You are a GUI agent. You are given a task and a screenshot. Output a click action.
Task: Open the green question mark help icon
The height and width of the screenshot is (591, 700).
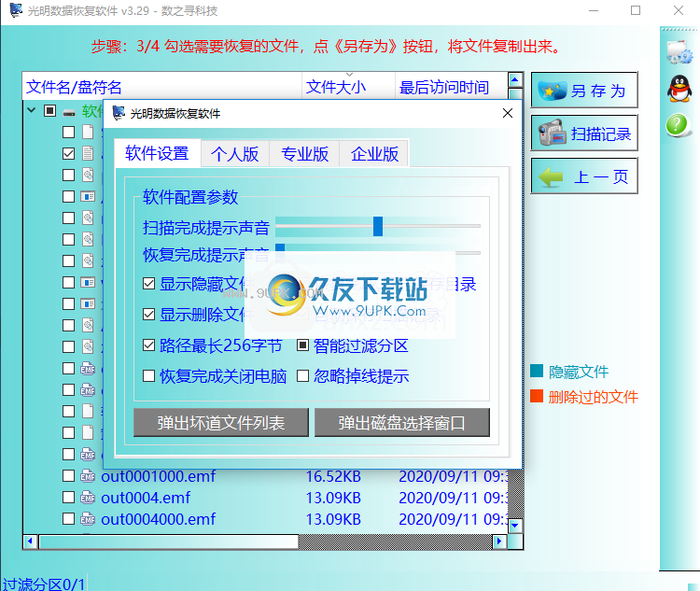pyautogui.click(x=678, y=124)
